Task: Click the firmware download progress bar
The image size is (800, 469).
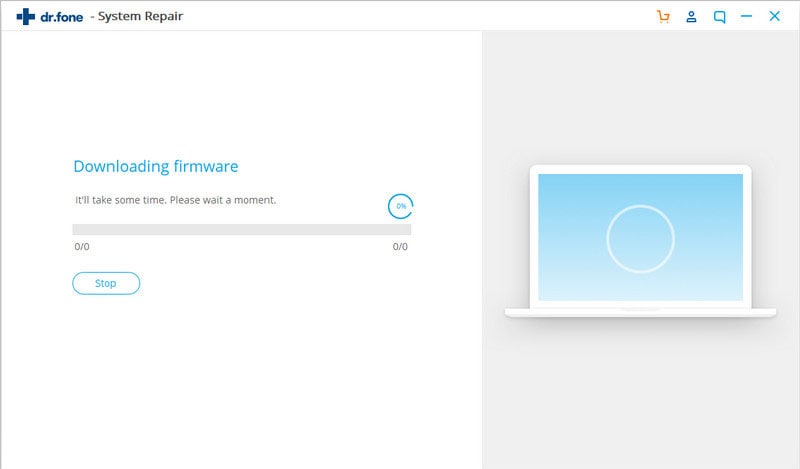Action: coord(242,229)
